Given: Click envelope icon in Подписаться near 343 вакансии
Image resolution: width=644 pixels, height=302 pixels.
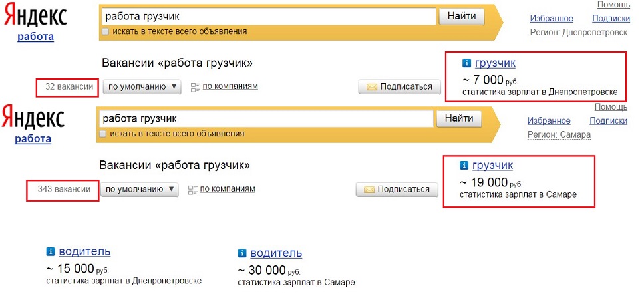Looking at the screenshot, I should [369, 190].
